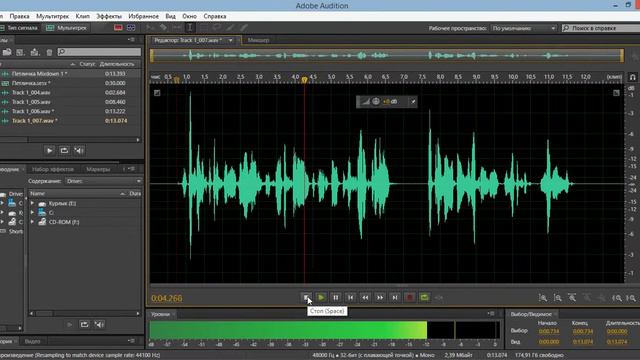Open the Редактор file selector dropdown arrow

231,40
